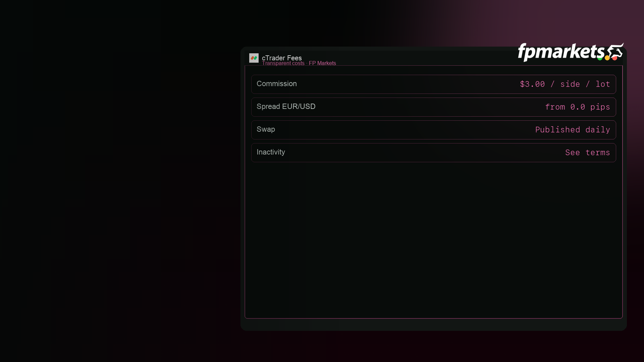Viewport: 644px width, 362px height.
Task: Select the Spread EUR/USD label
Action: [x=286, y=107]
